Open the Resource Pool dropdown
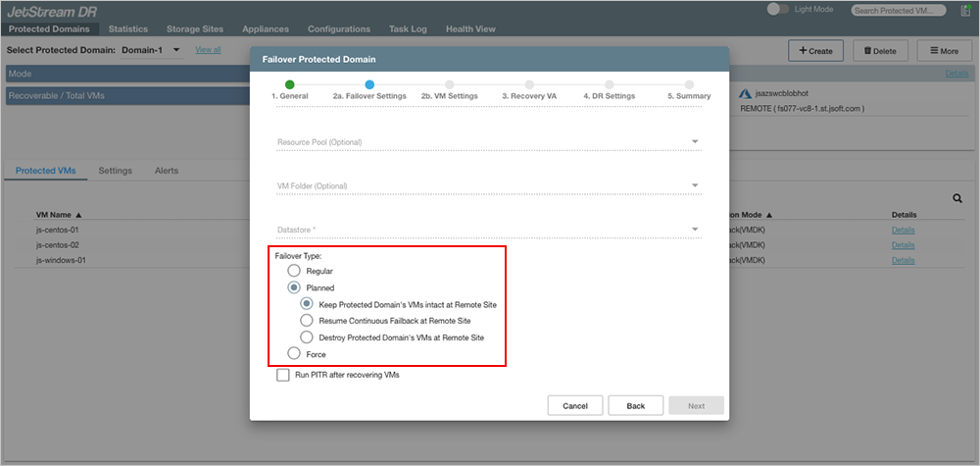The height and width of the screenshot is (466, 980). point(695,142)
